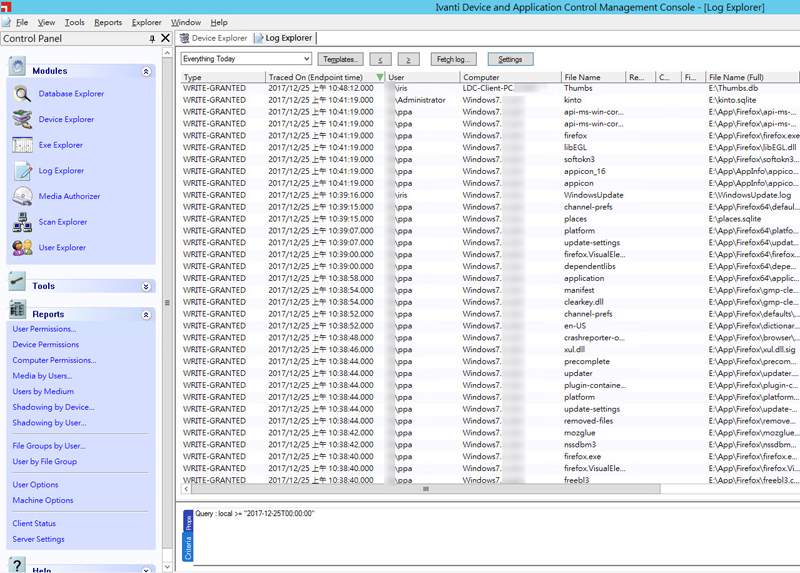Sort by the File Name column header
The width and height of the screenshot is (800, 573).
593,77
